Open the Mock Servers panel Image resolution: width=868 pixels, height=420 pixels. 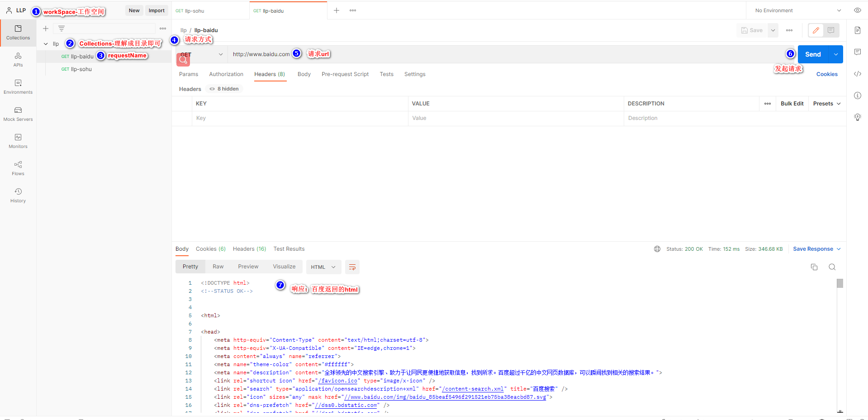click(18, 114)
